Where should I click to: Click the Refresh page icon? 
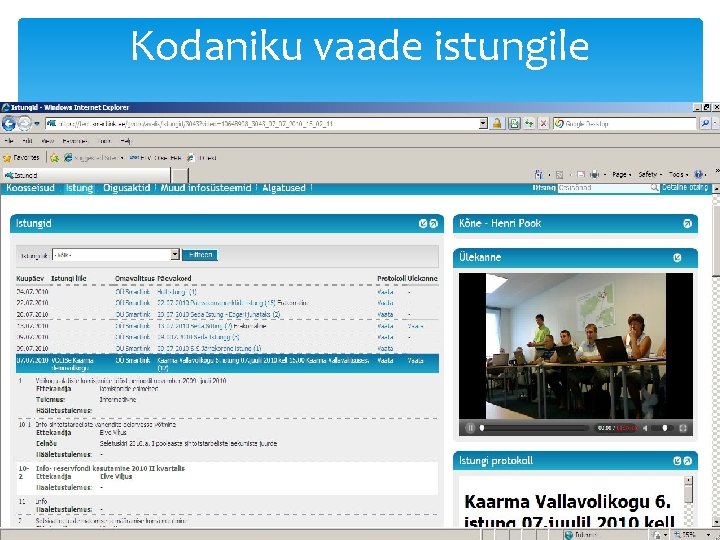(x=529, y=124)
